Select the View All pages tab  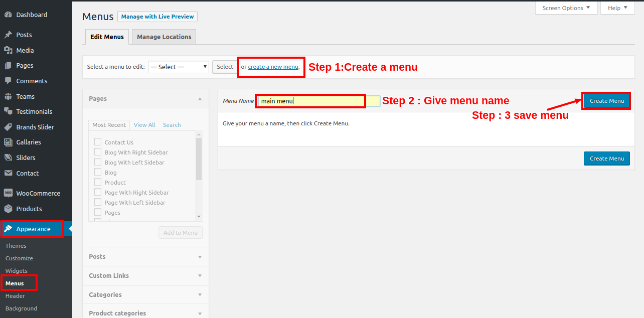pos(144,125)
